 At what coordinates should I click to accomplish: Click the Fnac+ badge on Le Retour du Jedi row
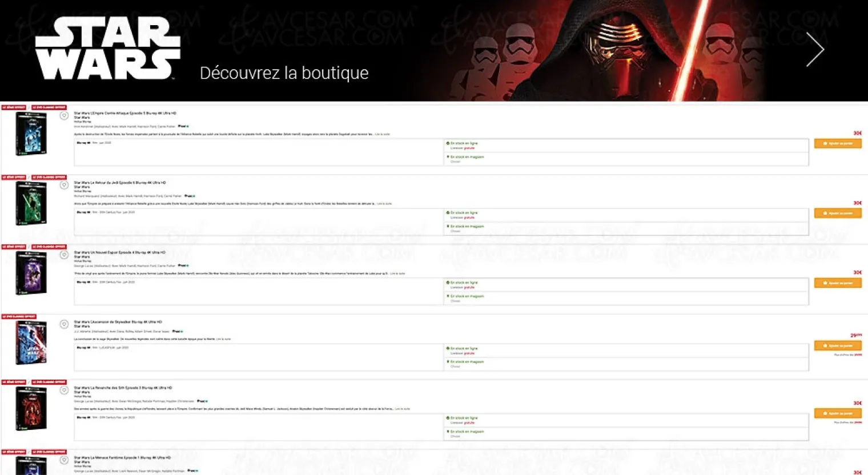tap(190, 196)
